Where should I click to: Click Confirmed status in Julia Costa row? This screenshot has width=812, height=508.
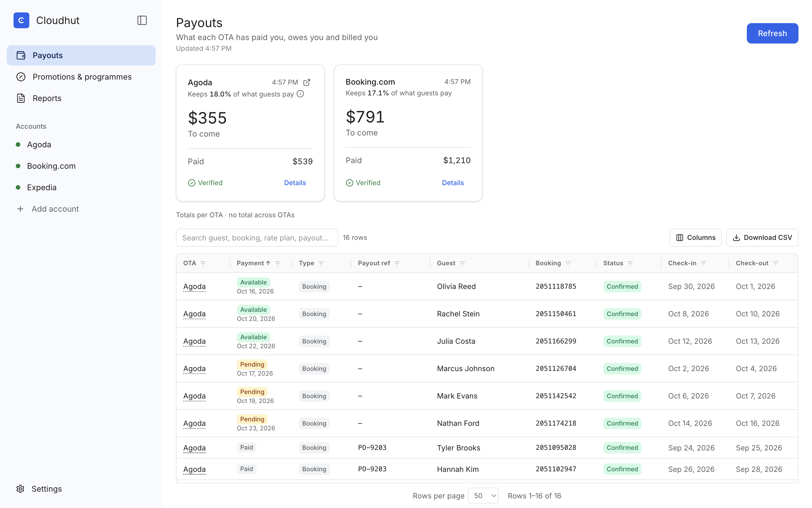[622, 341]
